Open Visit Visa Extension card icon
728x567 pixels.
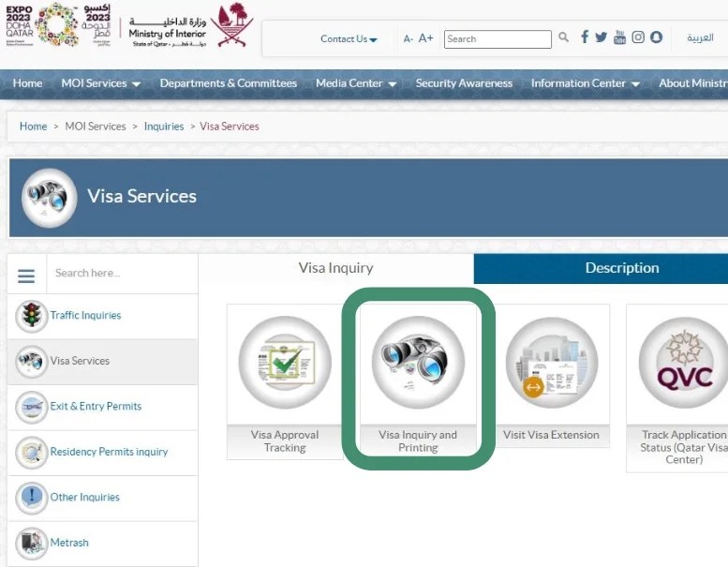tap(552, 363)
